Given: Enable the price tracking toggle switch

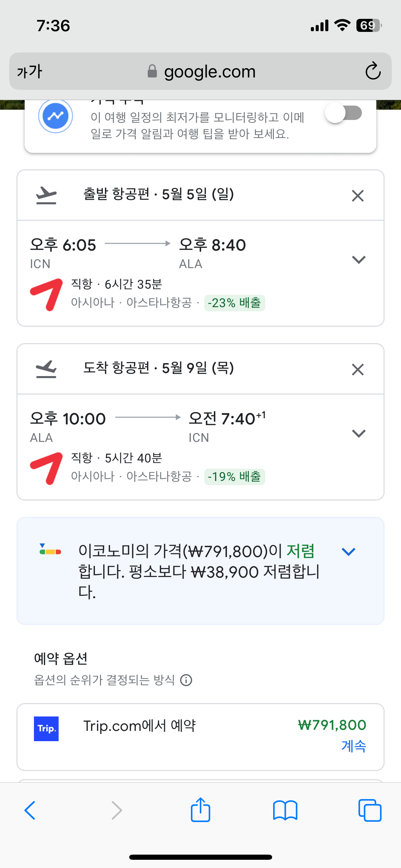Looking at the screenshot, I should [x=343, y=113].
